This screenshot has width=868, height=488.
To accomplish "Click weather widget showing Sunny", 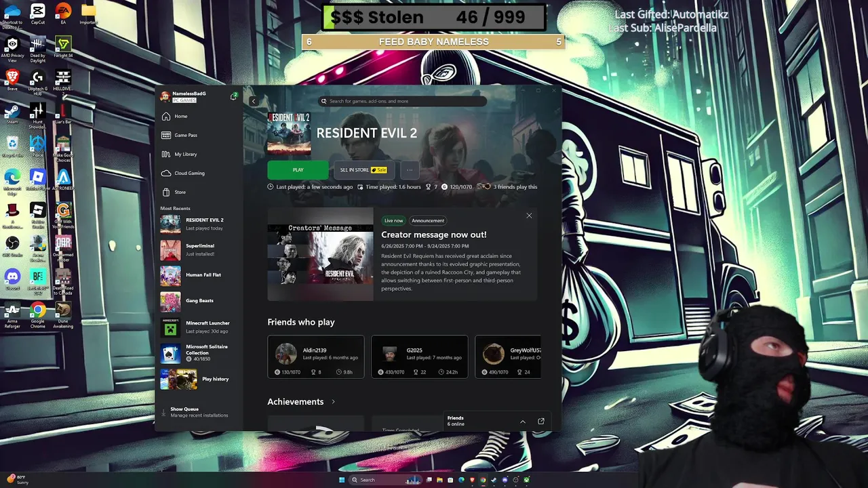I will click(x=16, y=480).
